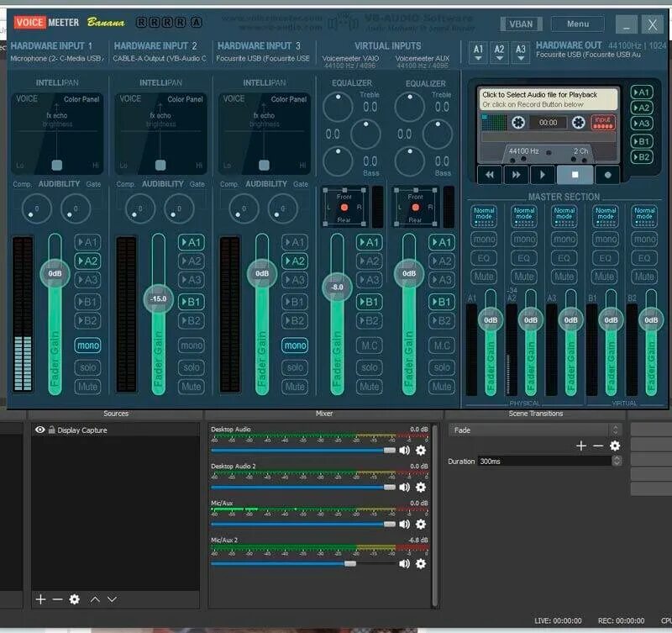Open A1 hardware output device dropdown
Screen dimensions: 672x633
click(478, 52)
